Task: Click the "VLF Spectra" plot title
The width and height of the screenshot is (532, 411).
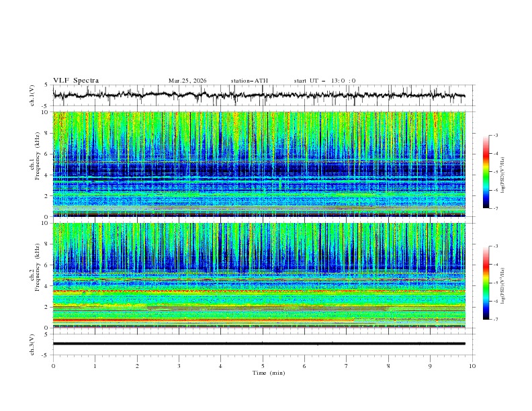Action: (76, 81)
